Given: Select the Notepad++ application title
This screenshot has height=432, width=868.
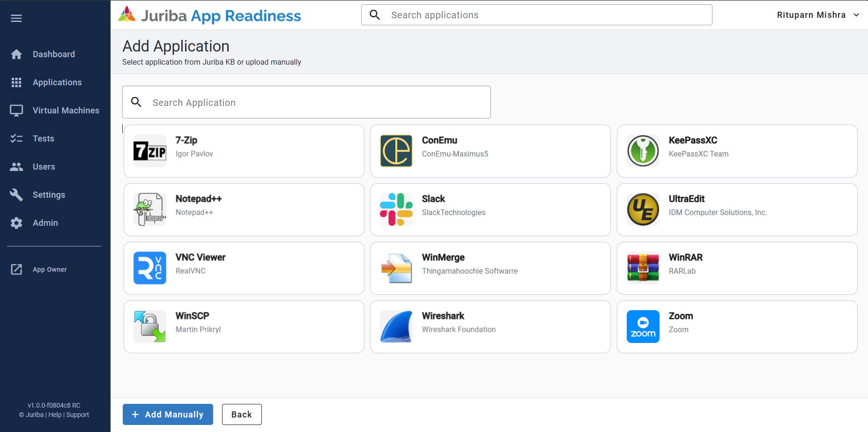Looking at the screenshot, I should pyautogui.click(x=199, y=199).
